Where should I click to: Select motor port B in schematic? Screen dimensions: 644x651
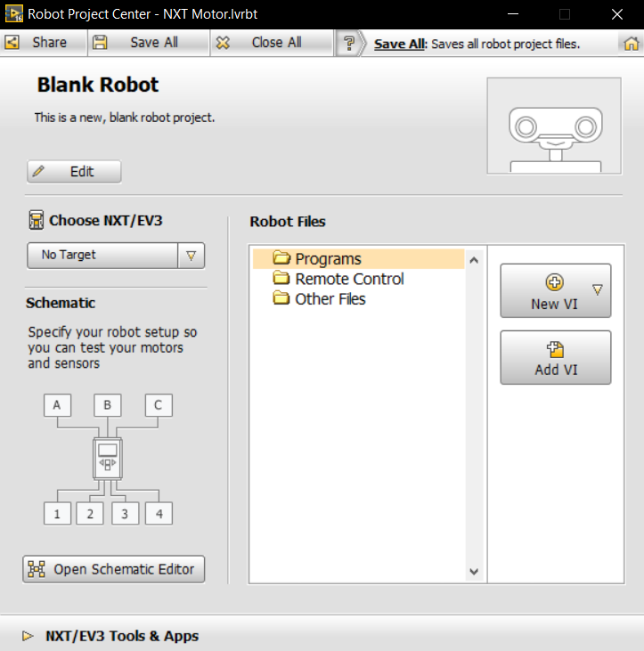(x=108, y=405)
